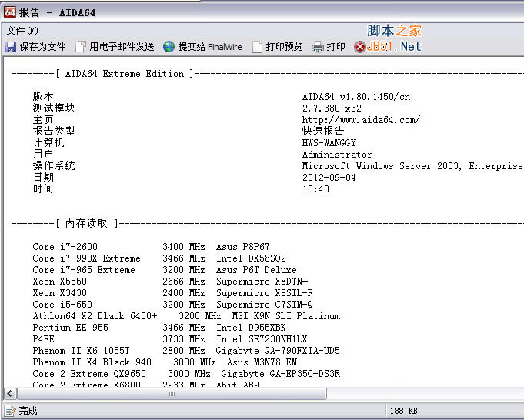Image resolution: width=524 pixels, height=420 pixels.
Task: Open 打印预览 from the toolbar
Action: point(277,47)
